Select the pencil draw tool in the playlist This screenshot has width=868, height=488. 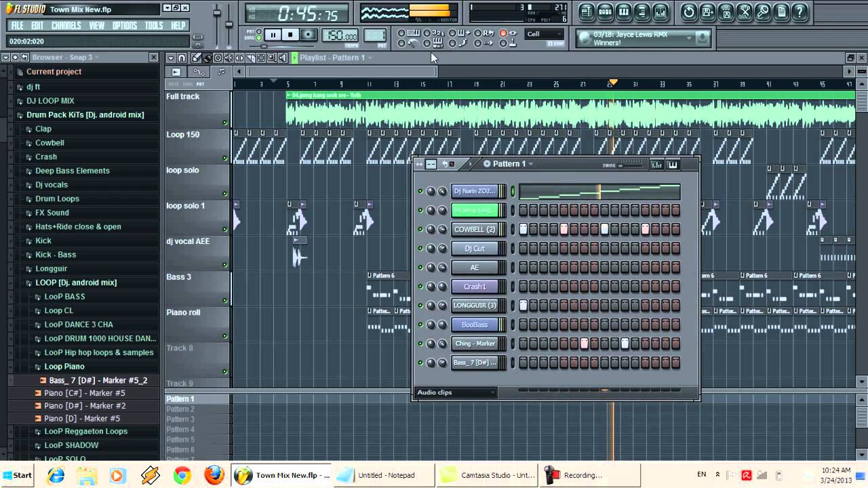point(196,58)
